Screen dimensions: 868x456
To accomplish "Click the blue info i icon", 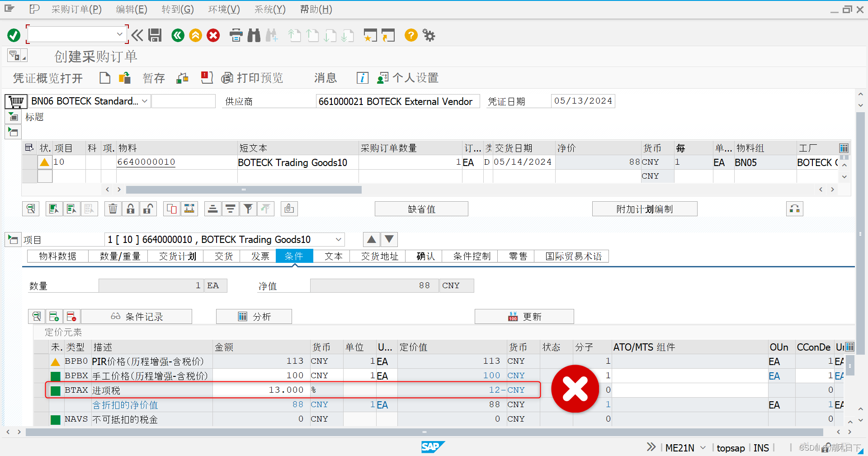I will [x=363, y=78].
